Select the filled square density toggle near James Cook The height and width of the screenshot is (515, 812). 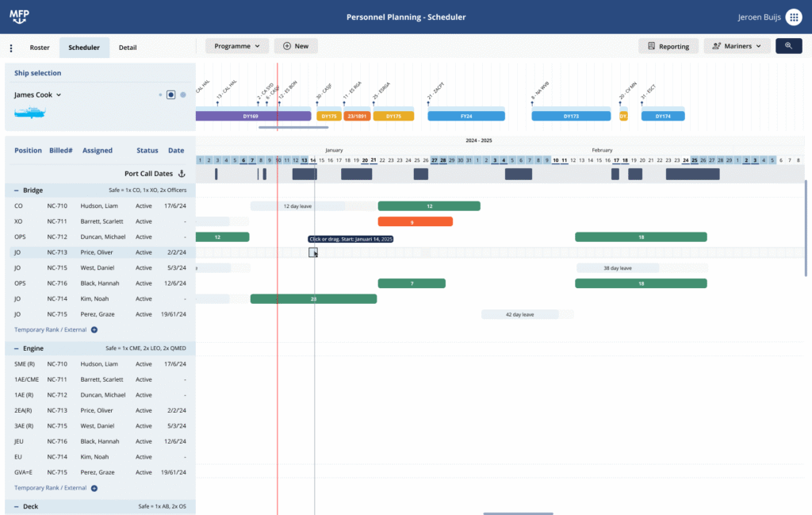(x=170, y=94)
